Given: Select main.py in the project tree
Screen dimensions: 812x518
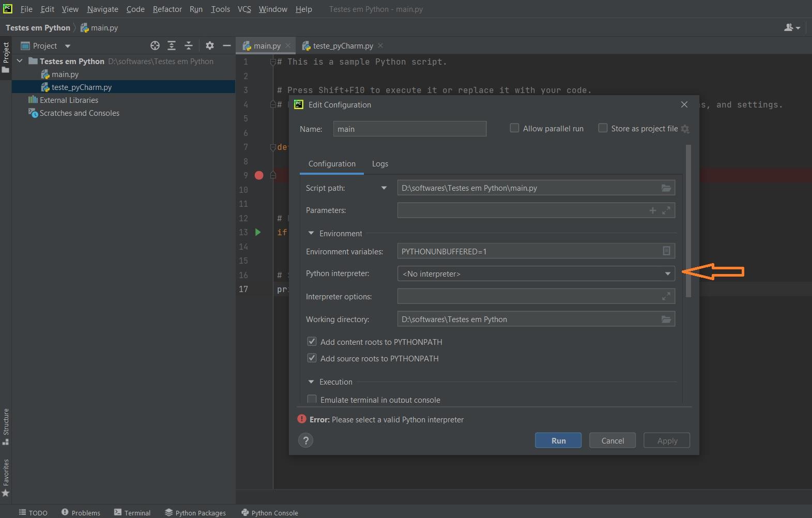Looking at the screenshot, I should point(65,74).
